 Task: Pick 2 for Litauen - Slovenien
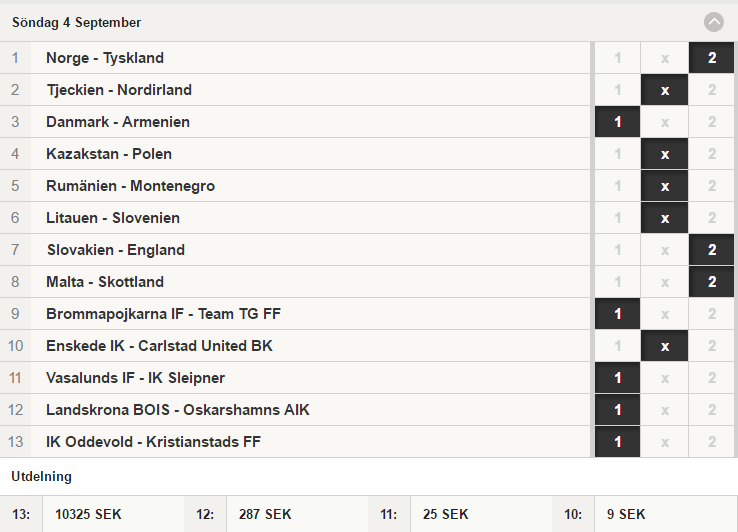coord(712,218)
